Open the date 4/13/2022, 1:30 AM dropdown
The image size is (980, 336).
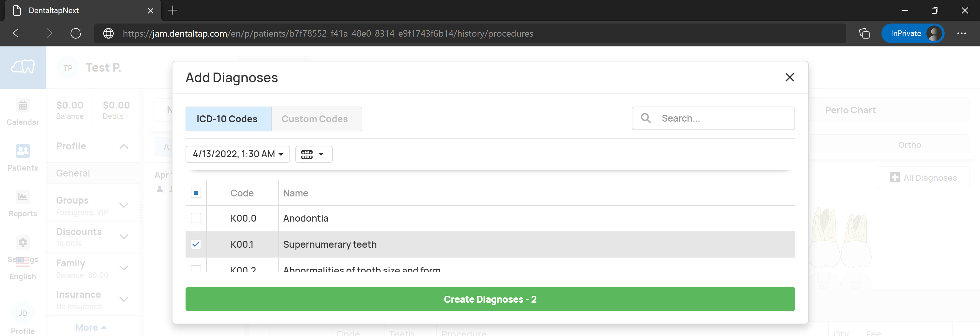[237, 154]
